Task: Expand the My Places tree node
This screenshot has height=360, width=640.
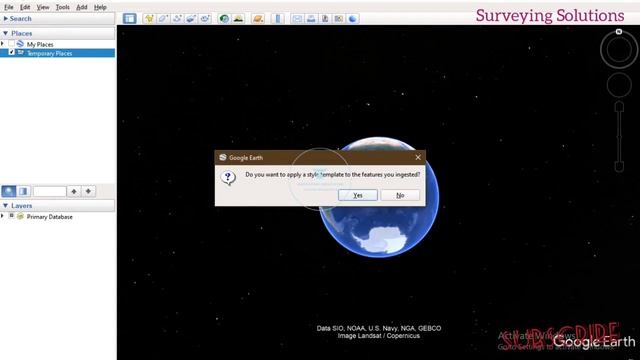Action: [x=2, y=44]
